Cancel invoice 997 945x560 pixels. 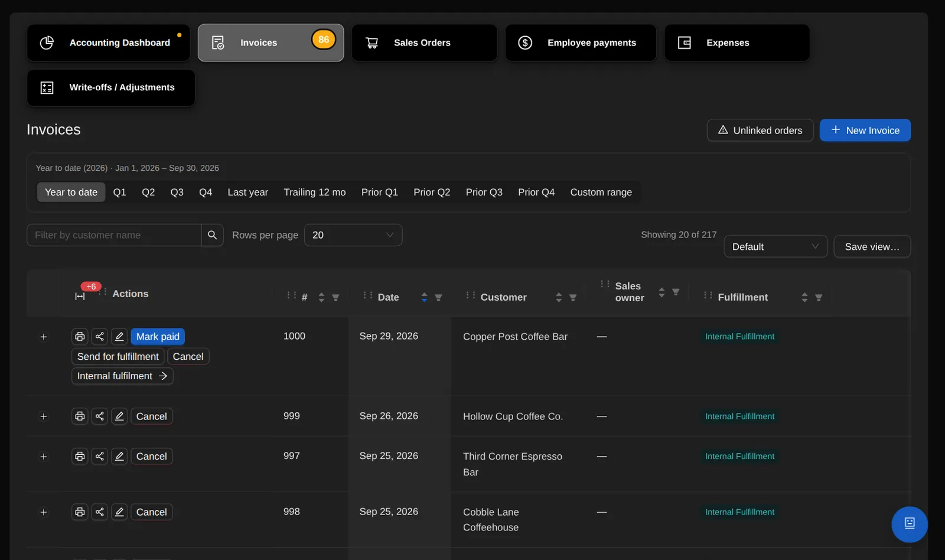(152, 457)
